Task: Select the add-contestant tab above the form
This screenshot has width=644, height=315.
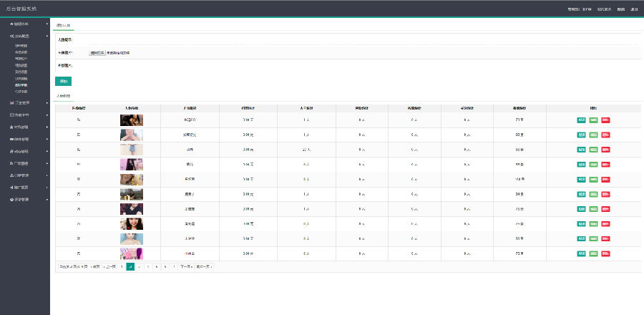Action: coord(64,26)
